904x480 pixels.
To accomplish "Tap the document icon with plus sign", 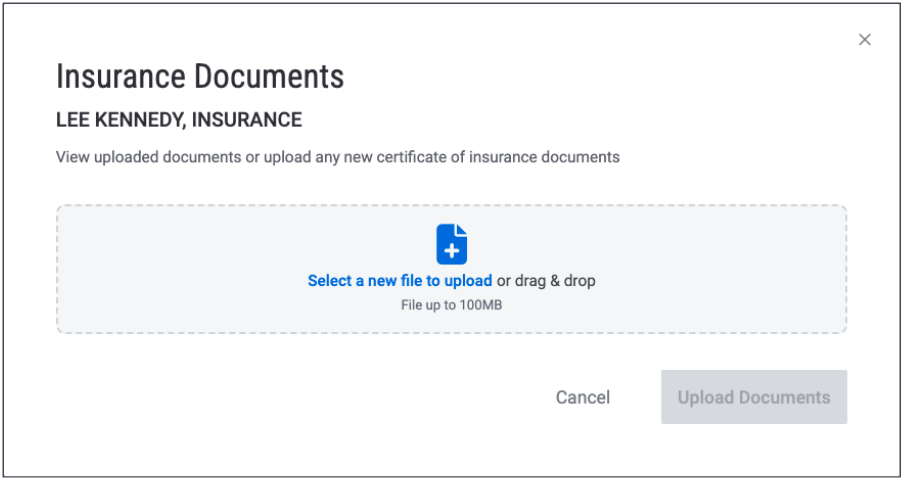I will pyautogui.click(x=451, y=244).
